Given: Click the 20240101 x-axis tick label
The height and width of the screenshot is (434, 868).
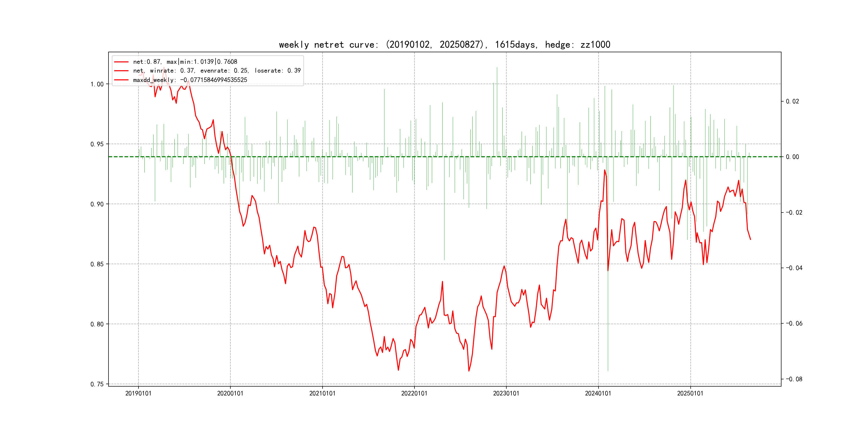Looking at the screenshot, I should (x=598, y=393).
